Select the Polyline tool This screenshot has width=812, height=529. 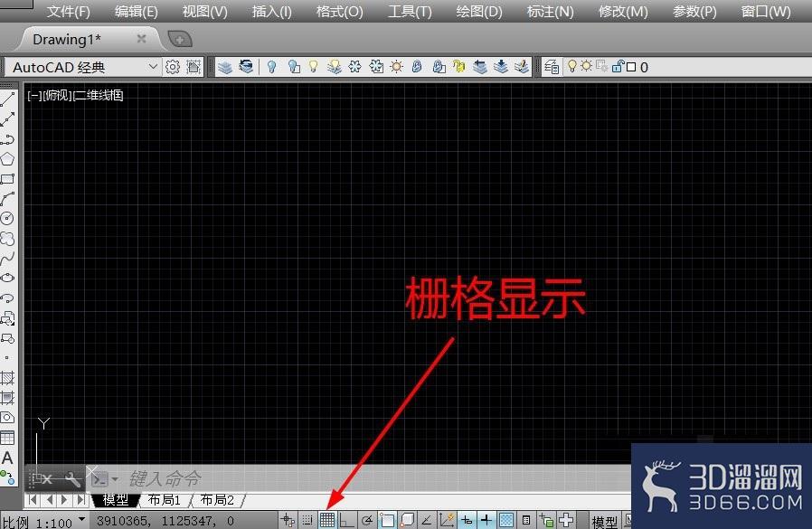pos(7,139)
